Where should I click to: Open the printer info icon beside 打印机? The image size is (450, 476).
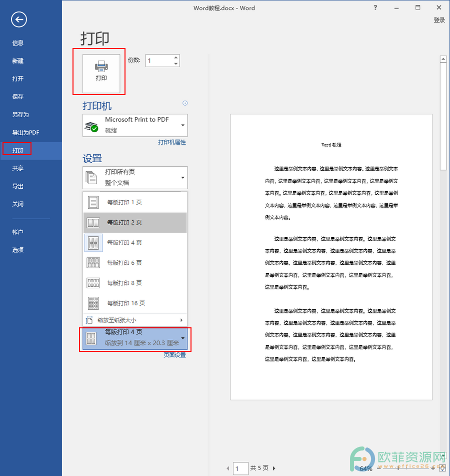click(185, 103)
